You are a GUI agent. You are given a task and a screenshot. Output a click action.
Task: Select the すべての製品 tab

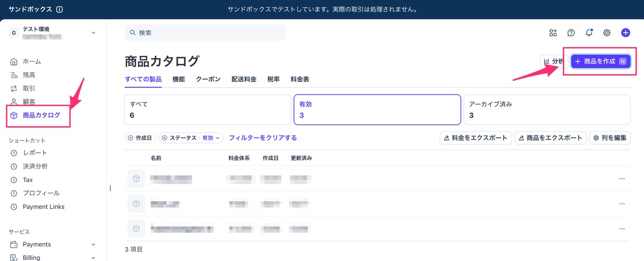point(144,79)
